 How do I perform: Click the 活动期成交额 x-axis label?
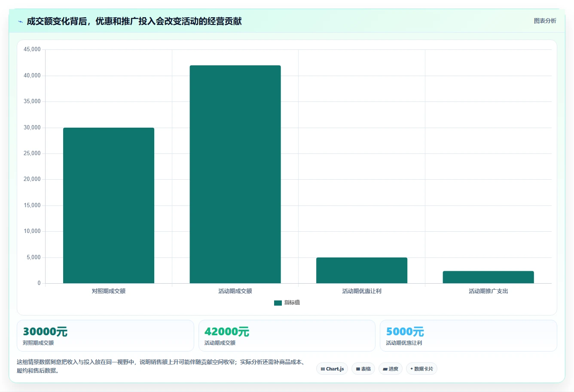pyautogui.click(x=235, y=291)
